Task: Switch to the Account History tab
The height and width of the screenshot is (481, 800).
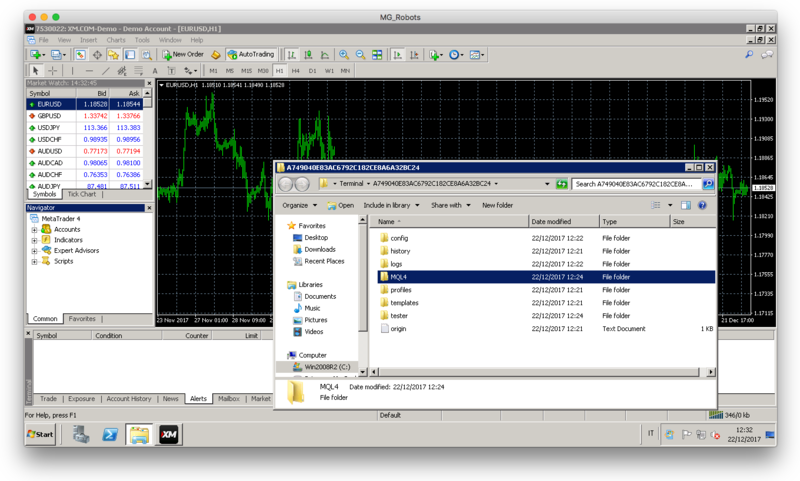Action: point(129,399)
